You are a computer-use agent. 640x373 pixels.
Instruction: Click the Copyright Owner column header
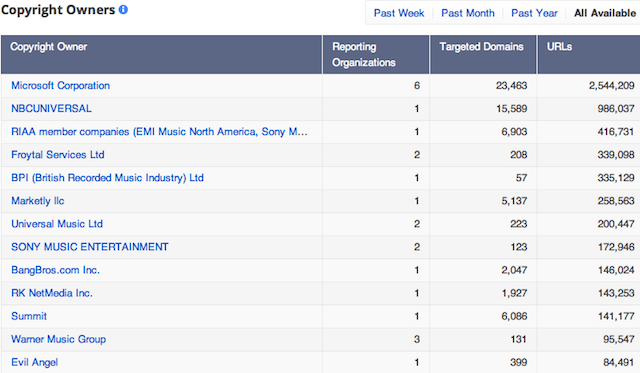click(x=162, y=54)
